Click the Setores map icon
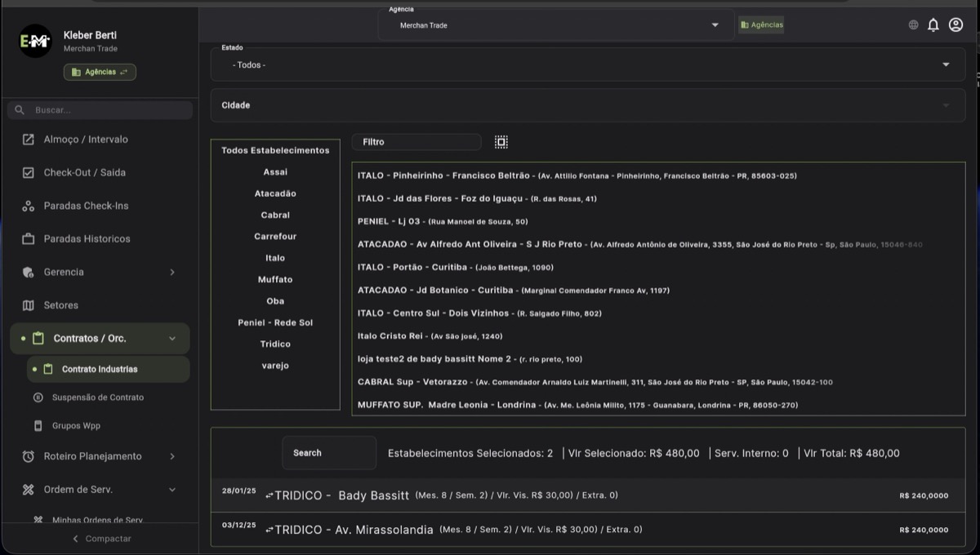 [x=29, y=305]
